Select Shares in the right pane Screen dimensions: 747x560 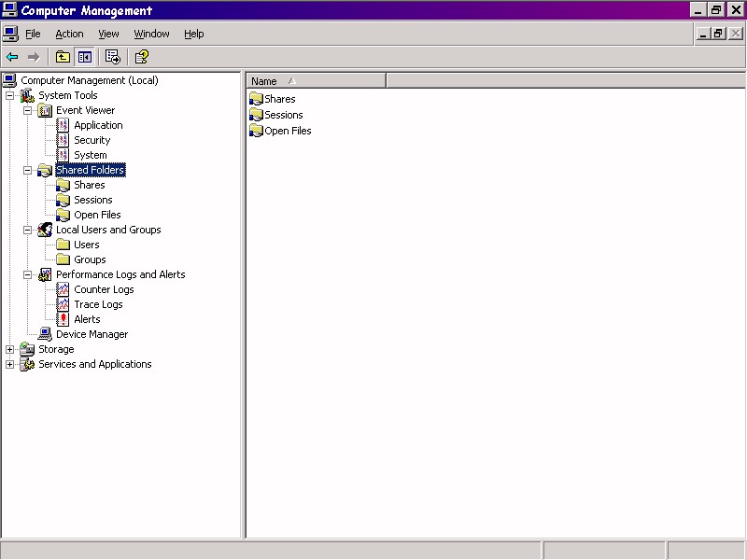tap(279, 99)
